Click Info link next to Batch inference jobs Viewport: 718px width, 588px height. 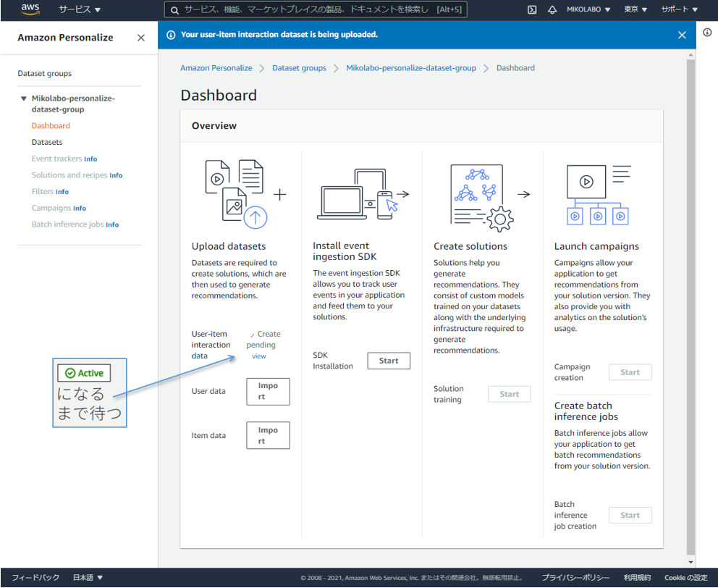tap(112, 225)
